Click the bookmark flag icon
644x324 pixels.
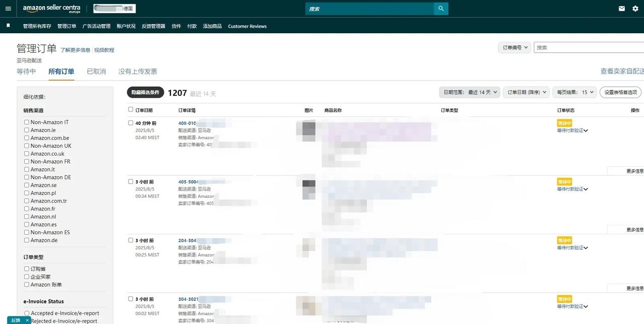pos(8,25)
